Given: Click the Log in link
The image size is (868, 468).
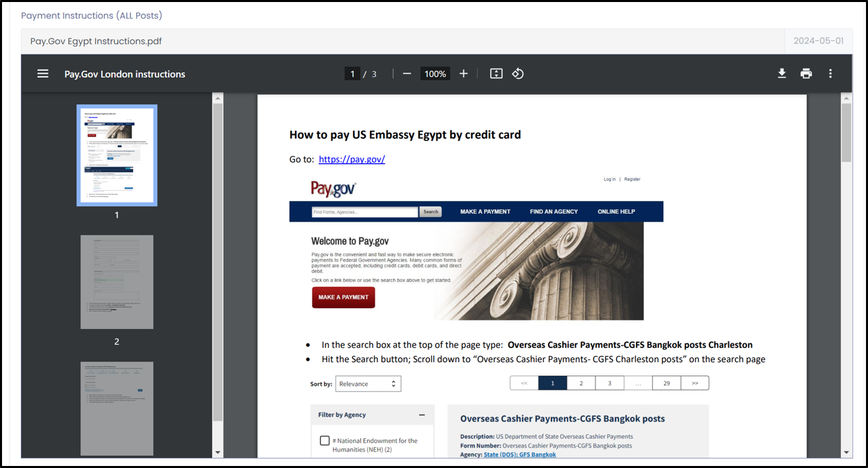Looking at the screenshot, I should [609, 179].
